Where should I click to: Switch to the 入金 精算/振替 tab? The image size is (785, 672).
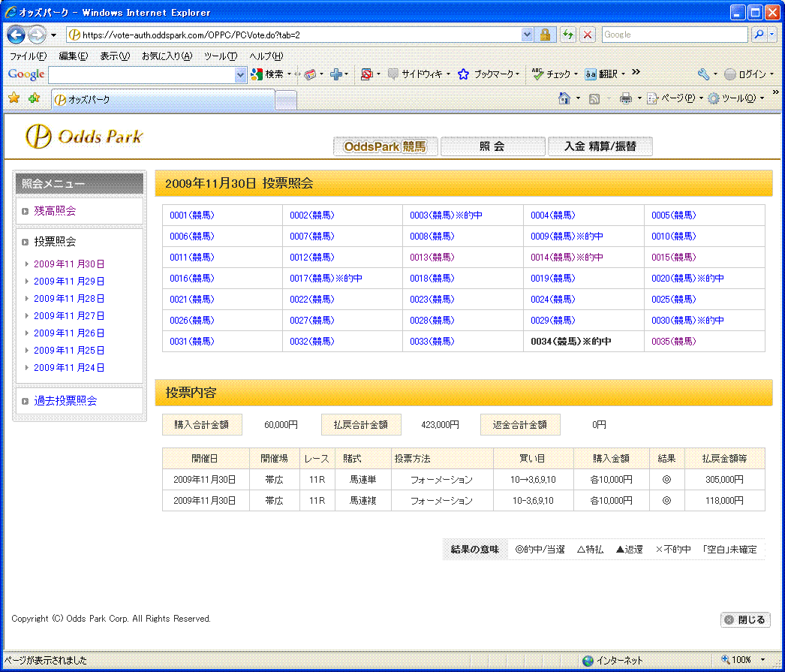[x=600, y=146]
